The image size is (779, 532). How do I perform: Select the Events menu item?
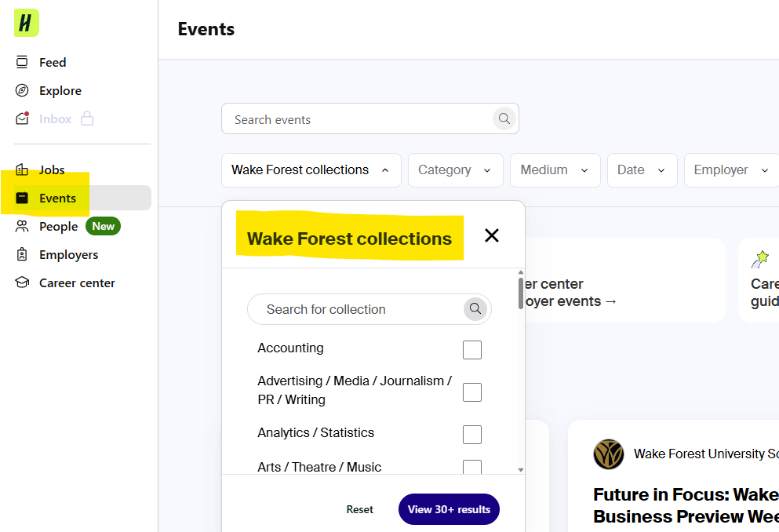(x=57, y=199)
